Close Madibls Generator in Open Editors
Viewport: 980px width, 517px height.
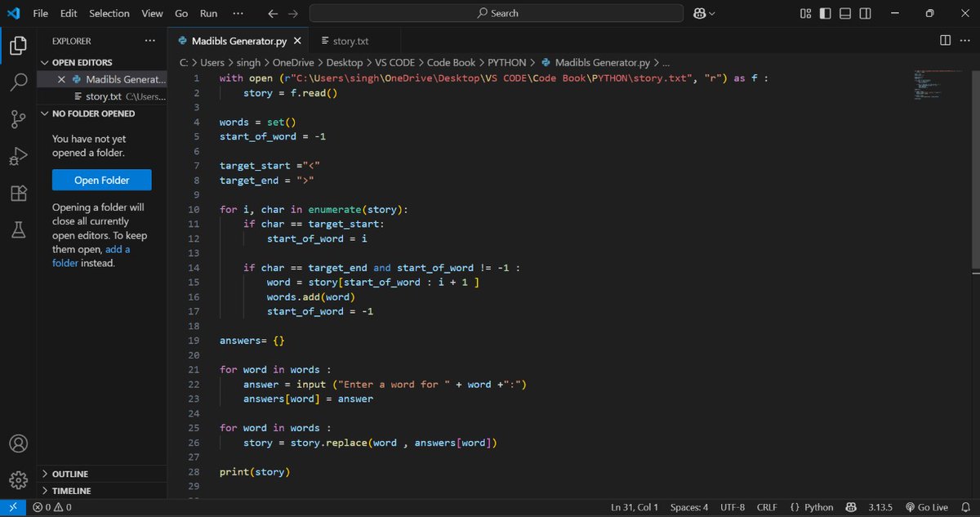tap(61, 79)
